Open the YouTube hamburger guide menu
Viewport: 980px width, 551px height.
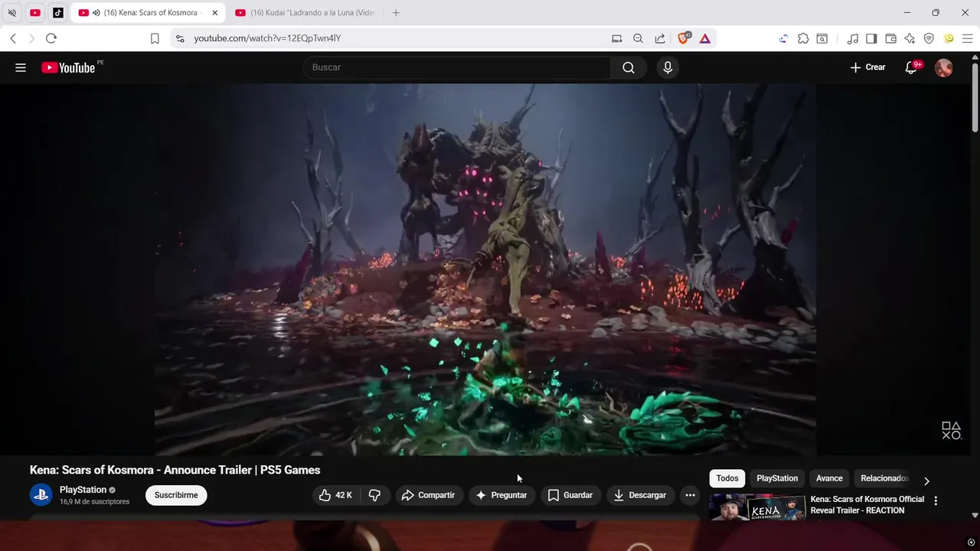pyautogui.click(x=21, y=67)
